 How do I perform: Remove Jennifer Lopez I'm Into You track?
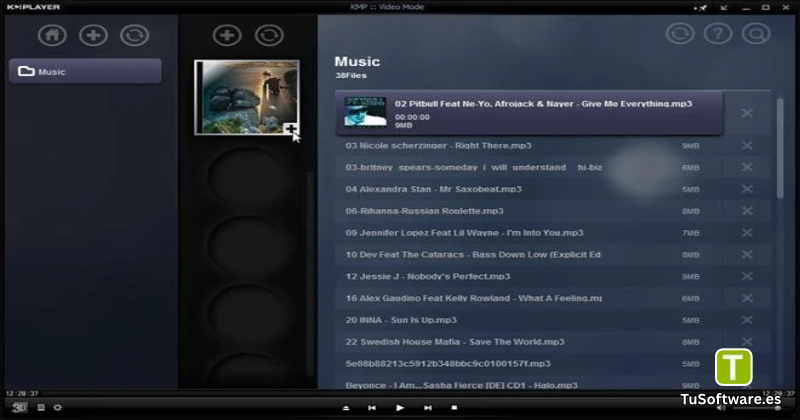pyautogui.click(x=747, y=233)
